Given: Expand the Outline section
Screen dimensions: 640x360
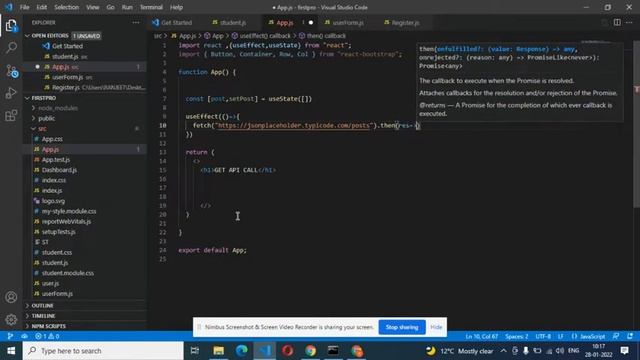Looking at the screenshot, I should [x=42, y=306].
